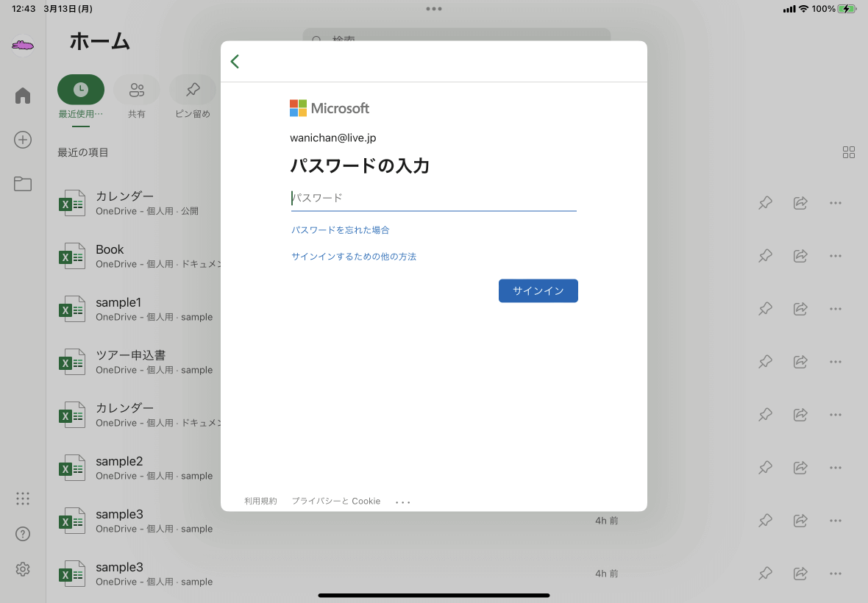Create new workbook with plus icon
Screen dimensions: 868x603
[23, 140]
